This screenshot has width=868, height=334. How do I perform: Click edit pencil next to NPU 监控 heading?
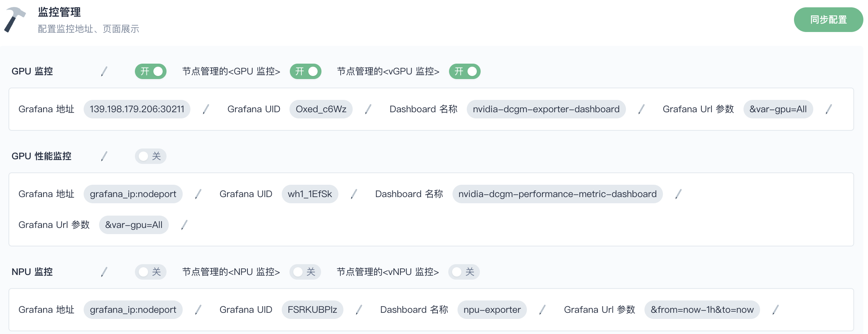click(x=104, y=272)
